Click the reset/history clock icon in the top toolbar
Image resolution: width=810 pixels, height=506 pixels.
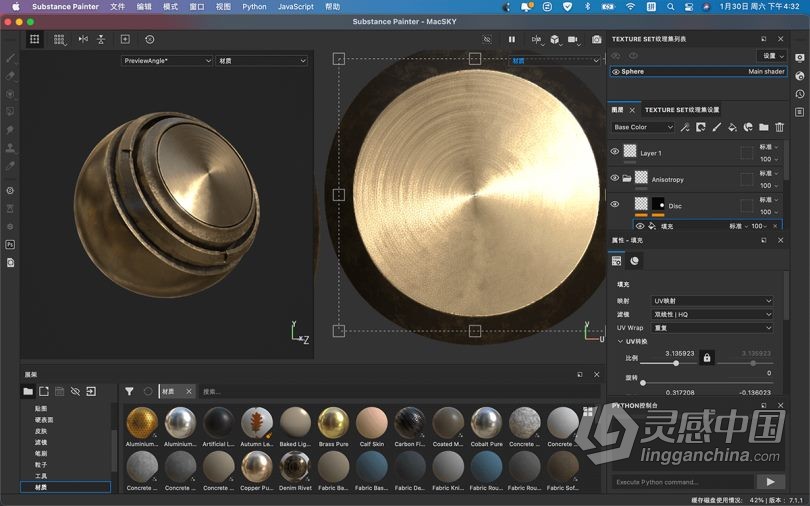[x=150, y=39]
